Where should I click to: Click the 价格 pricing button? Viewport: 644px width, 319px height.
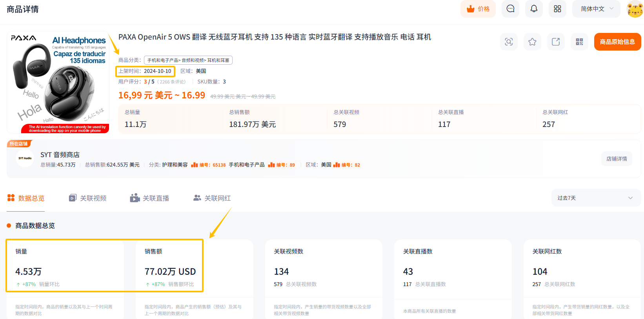click(478, 9)
